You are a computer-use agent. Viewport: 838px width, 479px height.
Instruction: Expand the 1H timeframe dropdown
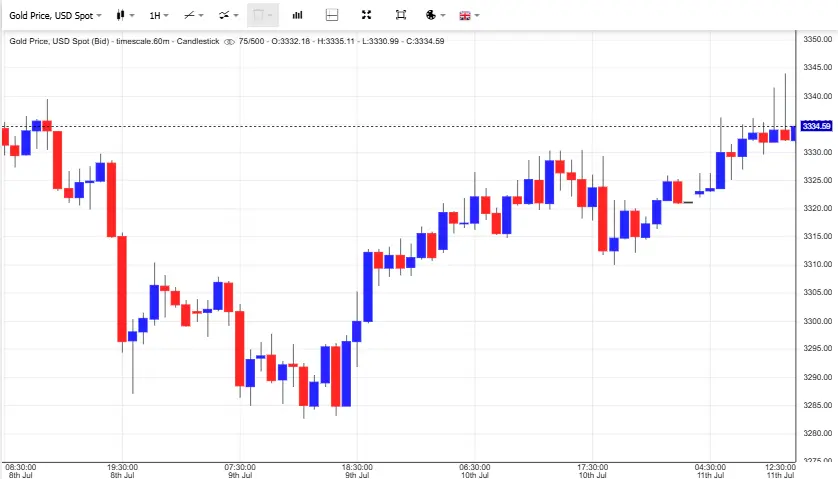[158, 15]
